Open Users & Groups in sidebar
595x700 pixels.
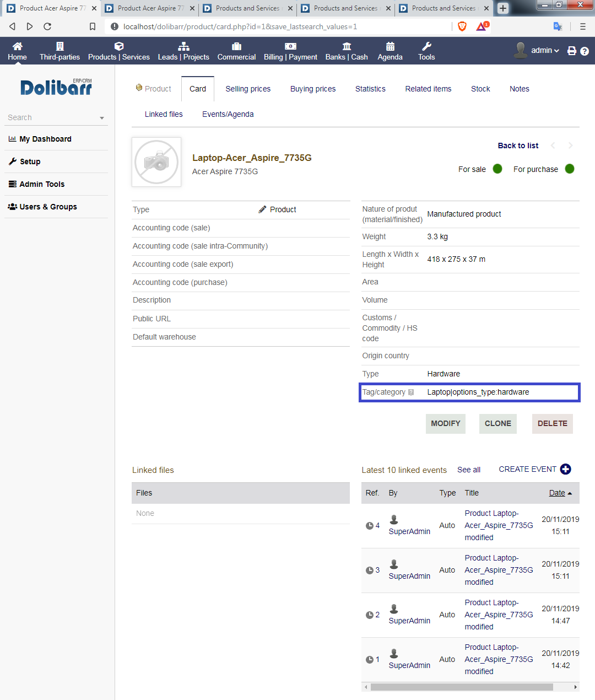click(42, 207)
